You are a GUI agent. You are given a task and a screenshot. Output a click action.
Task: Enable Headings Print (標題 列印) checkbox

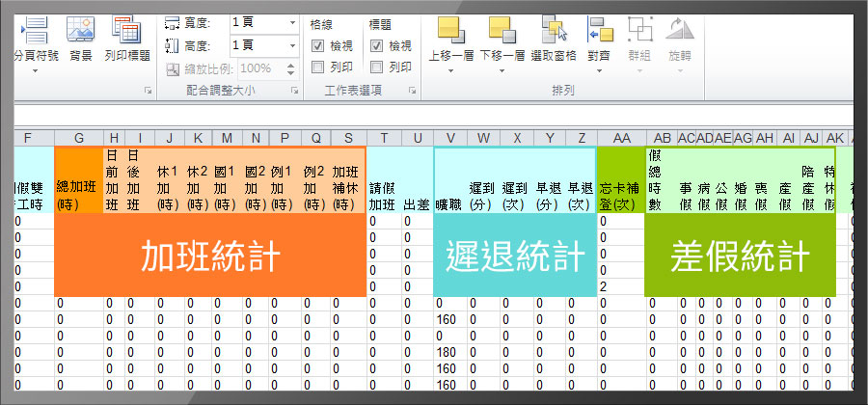(x=376, y=67)
